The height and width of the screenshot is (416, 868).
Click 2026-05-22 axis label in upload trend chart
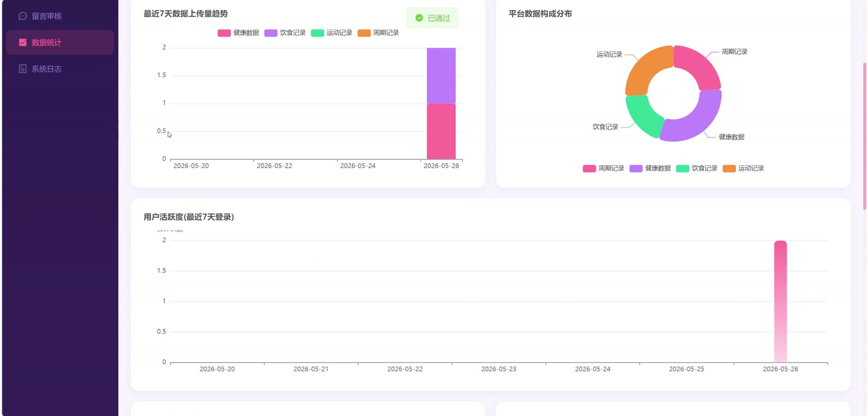point(274,166)
